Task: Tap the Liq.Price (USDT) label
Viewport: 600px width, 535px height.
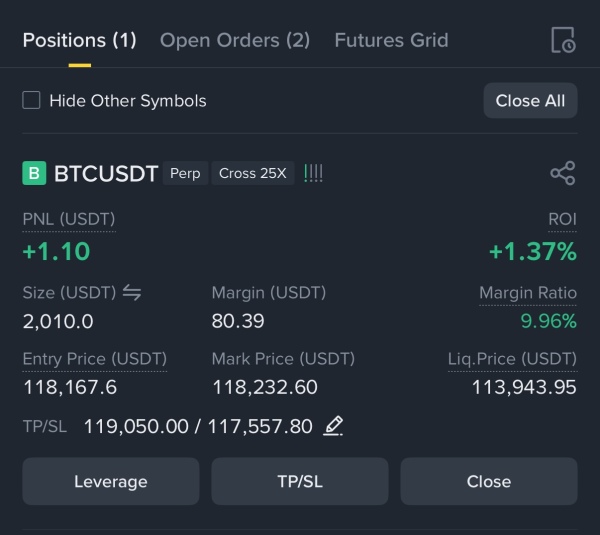Action: pos(512,359)
